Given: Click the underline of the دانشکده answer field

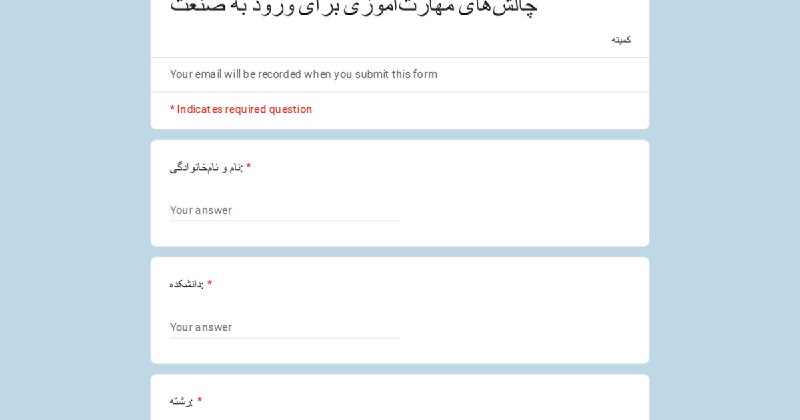Looking at the screenshot, I should click(x=284, y=338).
